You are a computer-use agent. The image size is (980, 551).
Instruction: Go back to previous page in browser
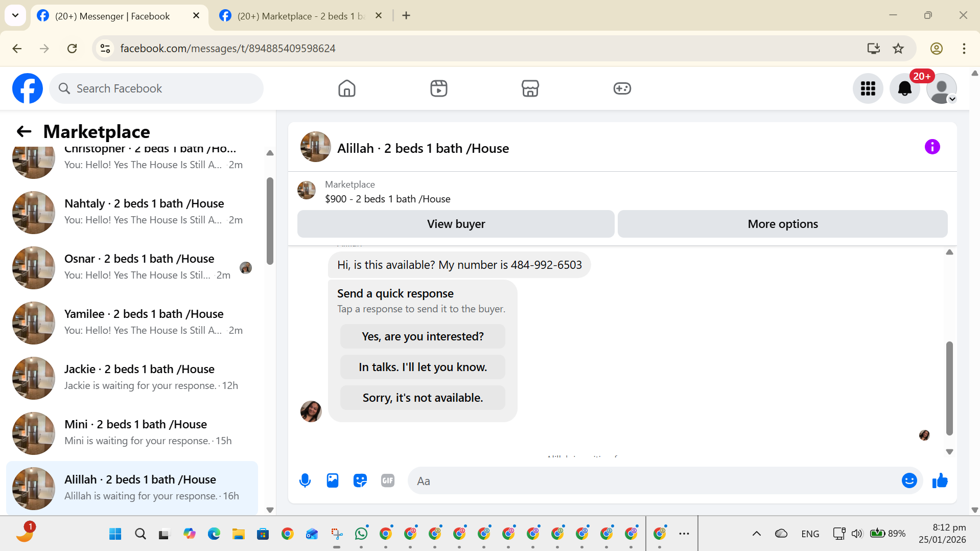pos(17,49)
